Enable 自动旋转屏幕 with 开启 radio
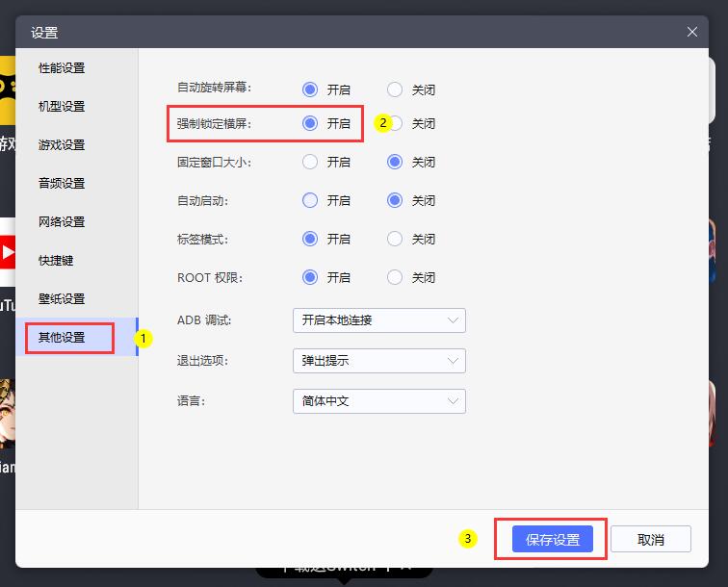This screenshot has height=587, width=728. point(310,89)
